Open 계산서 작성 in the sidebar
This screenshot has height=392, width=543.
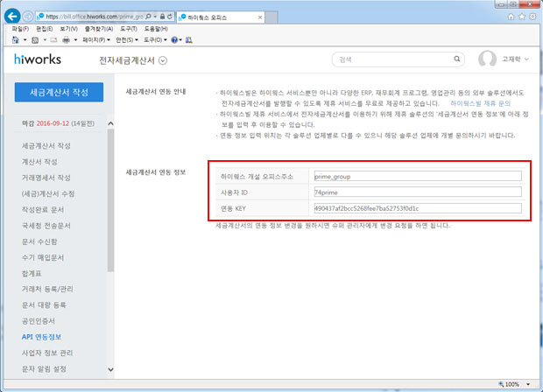point(39,162)
